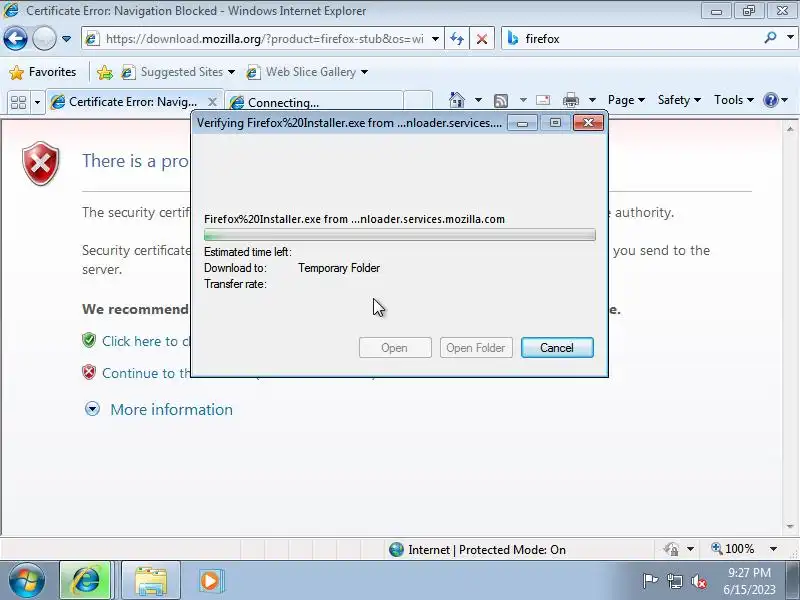Click the taskbar clock showing 9:27 PM
The image size is (800, 600).
point(749,581)
